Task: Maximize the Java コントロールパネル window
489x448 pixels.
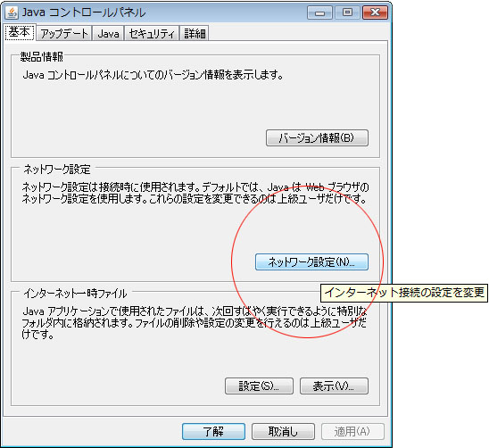Action: [347, 12]
